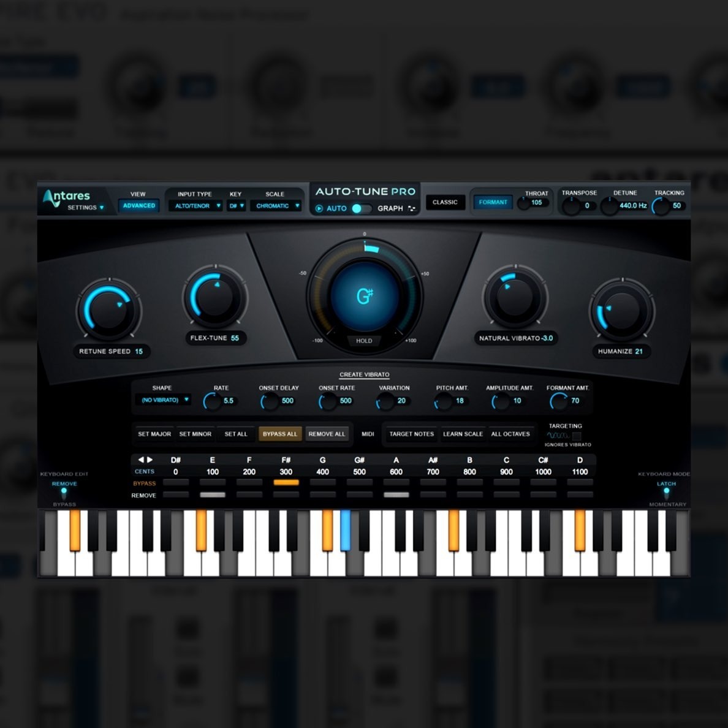Toggle Bypass for note G#
This screenshot has height=728, width=728.
click(x=359, y=483)
